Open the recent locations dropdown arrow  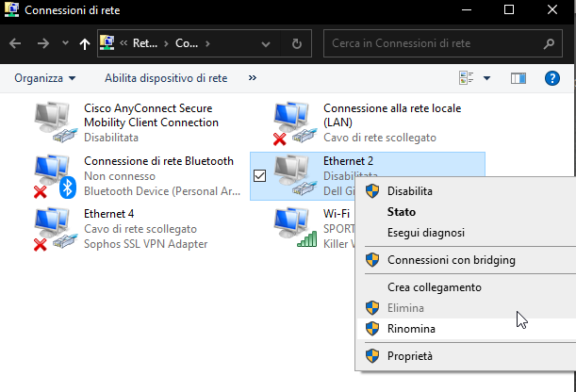coord(65,43)
